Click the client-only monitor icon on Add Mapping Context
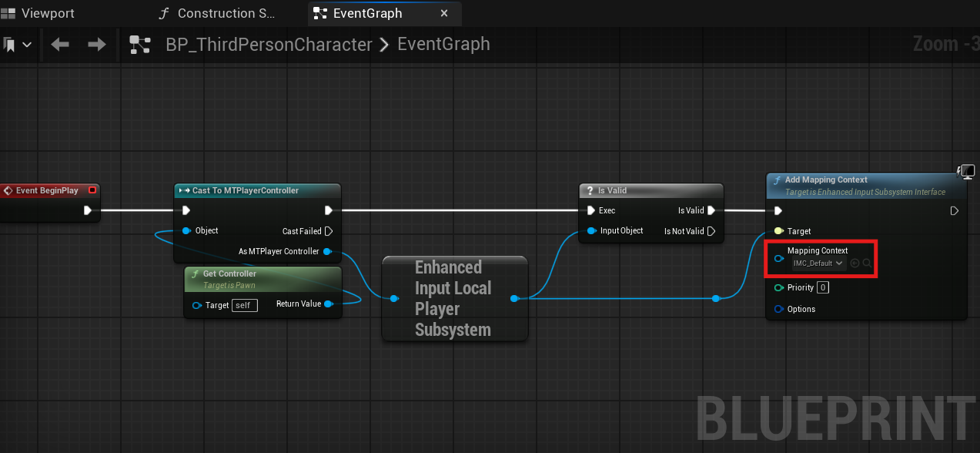This screenshot has height=453, width=980. click(966, 172)
